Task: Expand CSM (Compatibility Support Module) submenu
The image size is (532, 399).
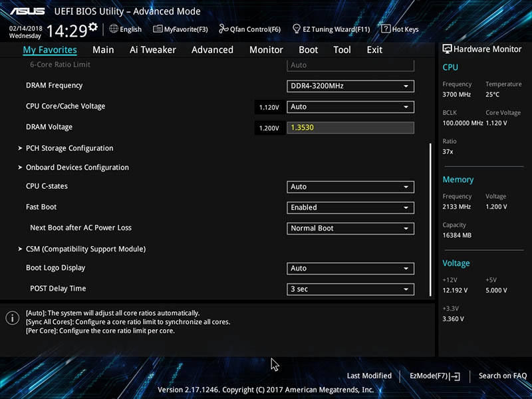Action: coord(86,249)
